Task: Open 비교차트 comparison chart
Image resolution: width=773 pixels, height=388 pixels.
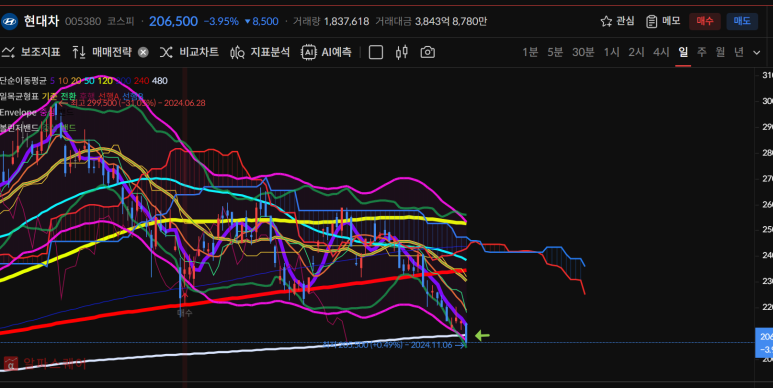Action: (x=189, y=52)
